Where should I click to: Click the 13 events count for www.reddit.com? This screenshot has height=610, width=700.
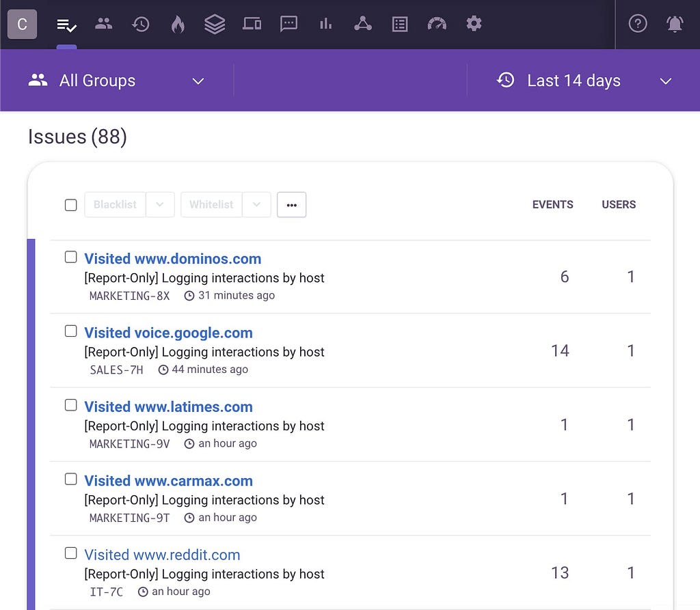560,573
